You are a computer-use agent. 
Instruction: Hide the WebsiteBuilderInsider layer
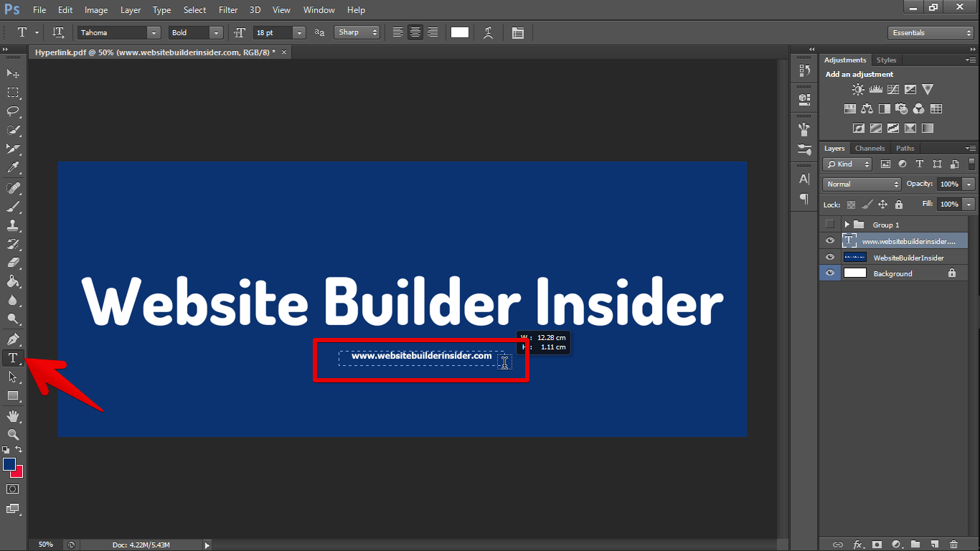[x=830, y=258]
